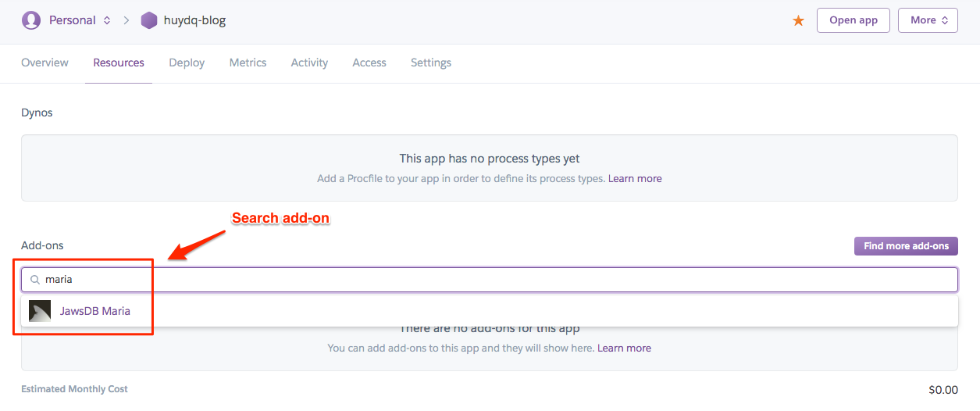Follow the add-ons Learn more link

pos(624,348)
